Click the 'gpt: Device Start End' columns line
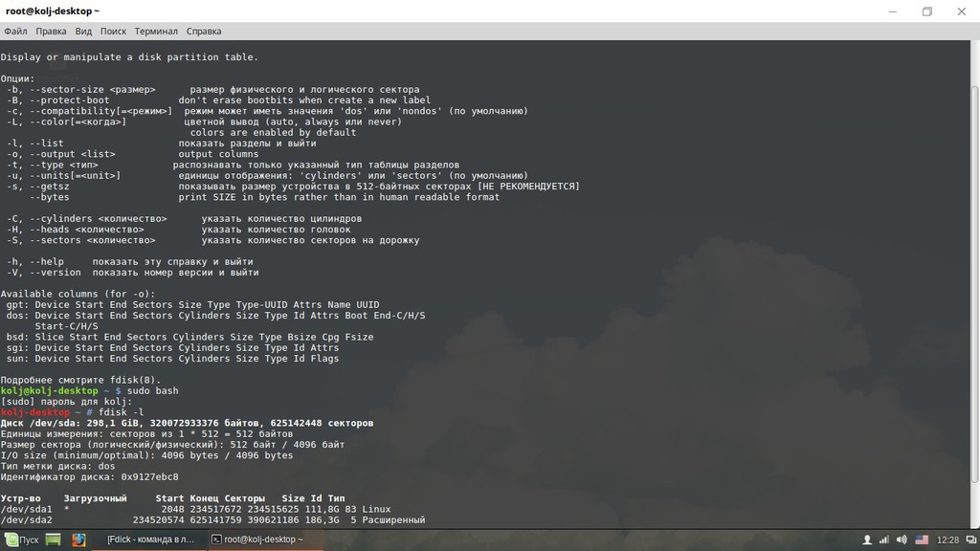980x551 pixels. tap(192, 305)
